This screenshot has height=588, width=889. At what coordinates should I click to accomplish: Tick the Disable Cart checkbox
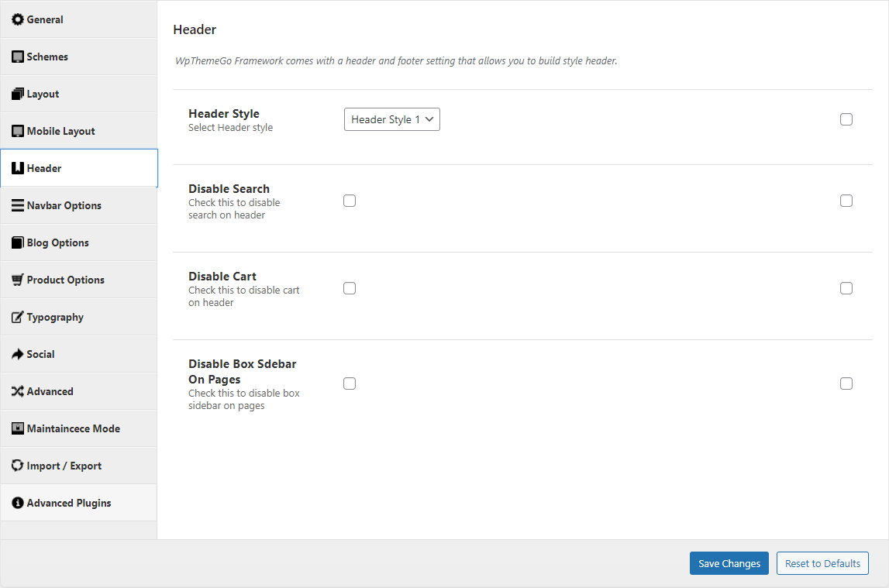coord(350,288)
